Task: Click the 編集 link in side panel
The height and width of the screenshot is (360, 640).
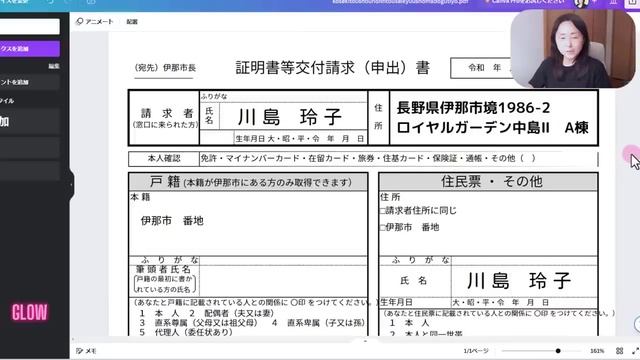Action: pos(54,66)
